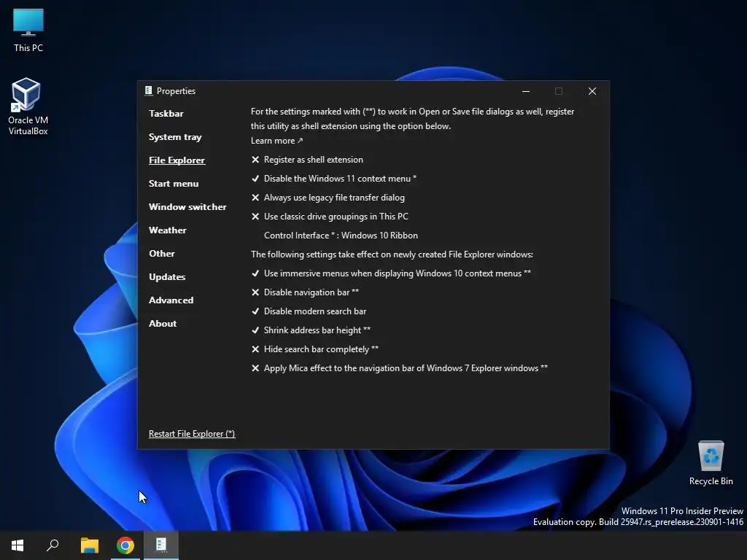The height and width of the screenshot is (560, 747).
Task: Enable Disable navigation bar option
Action: point(305,292)
